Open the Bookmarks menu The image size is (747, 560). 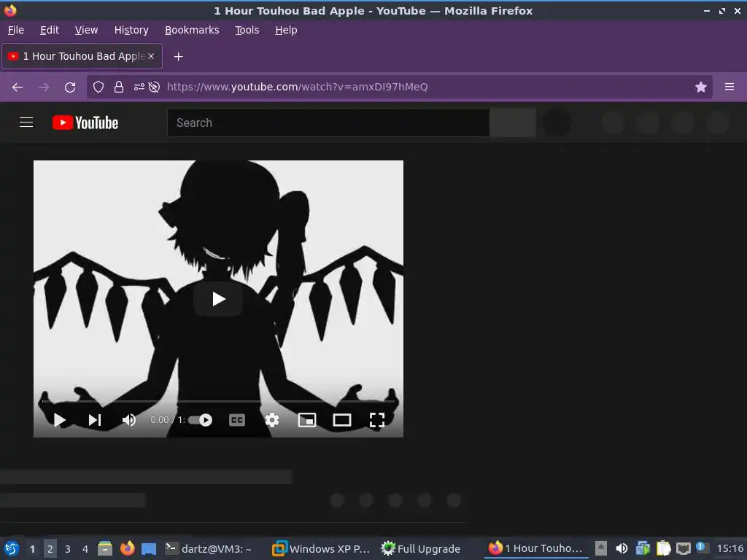(x=192, y=30)
